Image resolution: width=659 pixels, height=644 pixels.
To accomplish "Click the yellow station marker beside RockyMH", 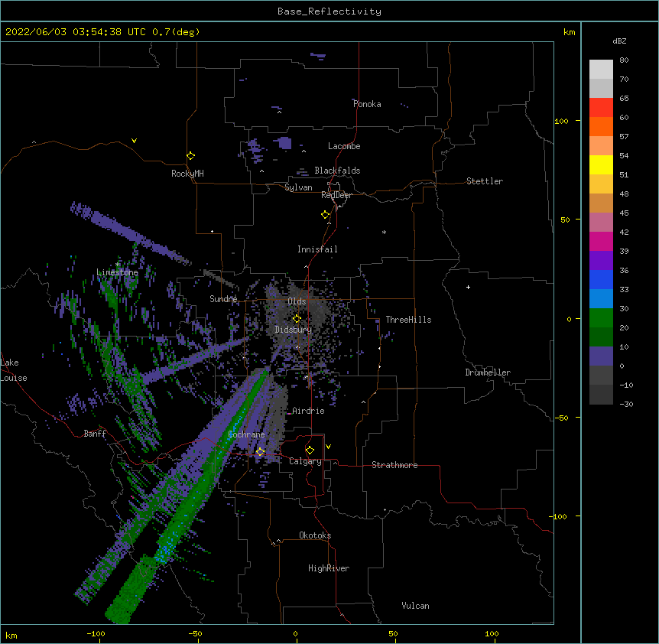I will 190,156.
